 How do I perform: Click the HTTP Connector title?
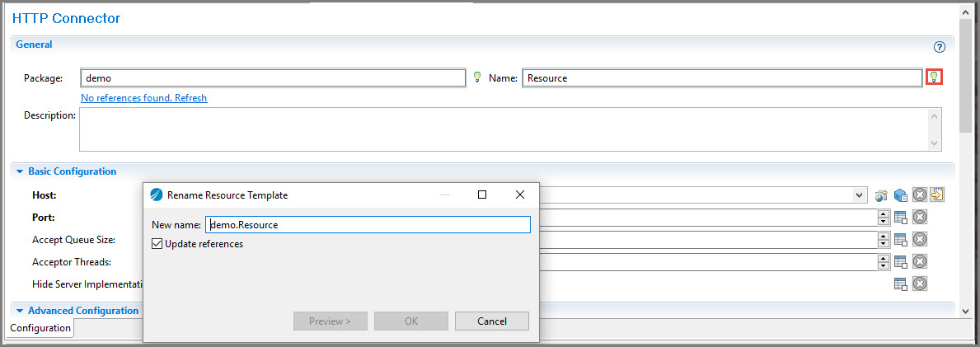point(66,19)
